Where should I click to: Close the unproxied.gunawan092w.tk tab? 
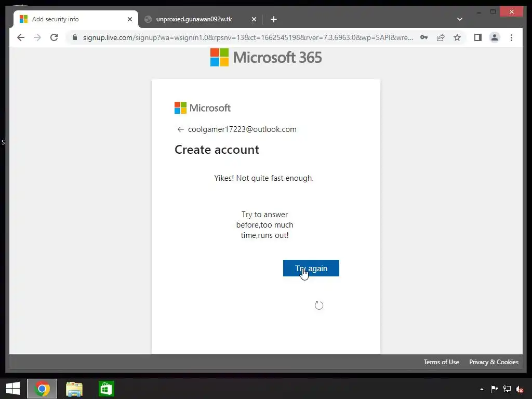point(254,19)
